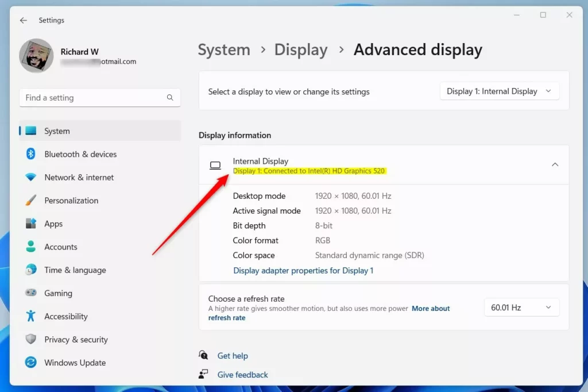Maximize the Settings window
This screenshot has height=392, width=588.
point(543,15)
